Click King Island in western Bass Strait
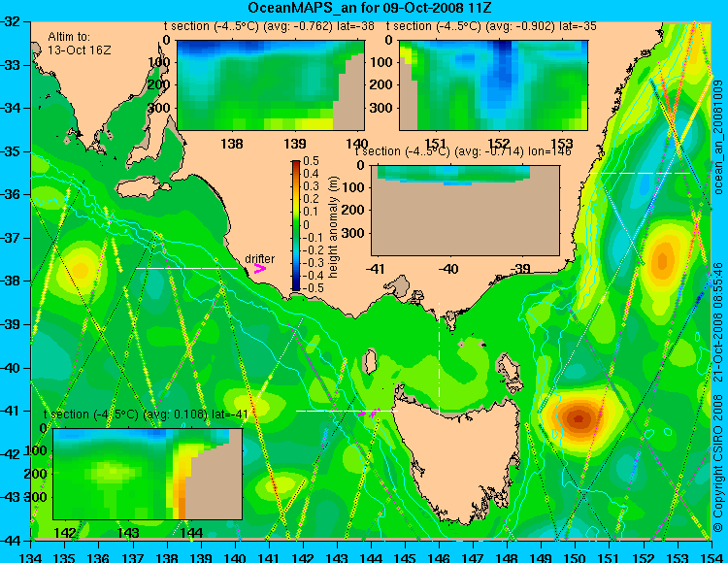The width and height of the screenshot is (728, 563). click(370, 362)
